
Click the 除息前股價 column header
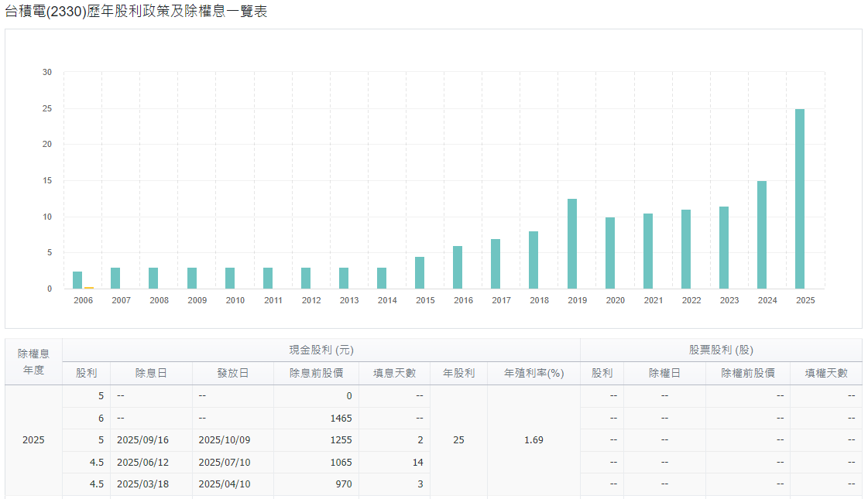(x=316, y=373)
